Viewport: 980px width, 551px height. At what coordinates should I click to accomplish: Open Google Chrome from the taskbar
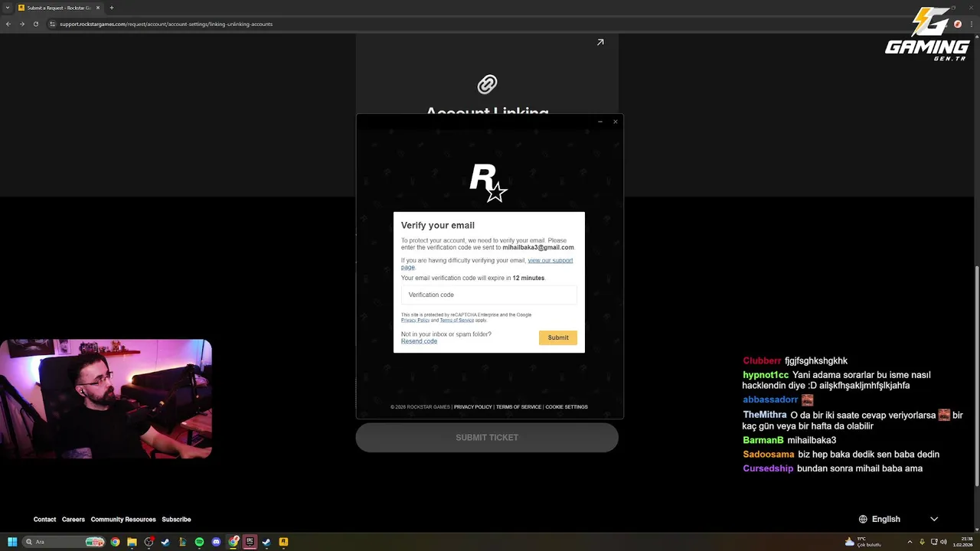[115, 542]
